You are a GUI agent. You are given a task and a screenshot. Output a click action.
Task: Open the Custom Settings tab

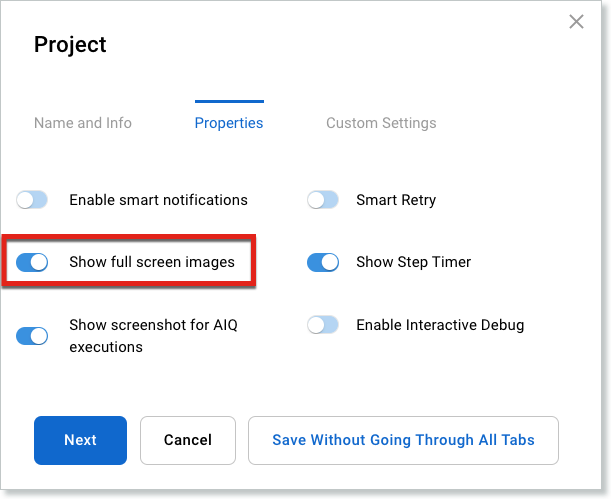point(381,123)
